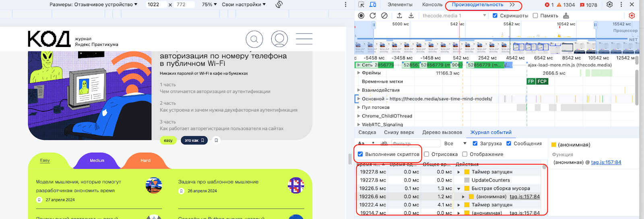This screenshot has width=644, height=219.
Task: Select Журнал событий tab
Action: click(491, 132)
